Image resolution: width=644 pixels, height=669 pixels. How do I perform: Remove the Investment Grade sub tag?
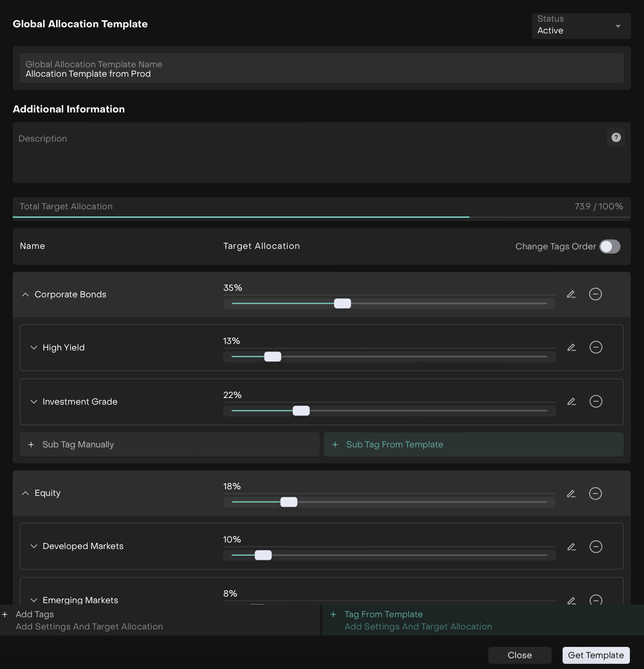pyautogui.click(x=596, y=402)
